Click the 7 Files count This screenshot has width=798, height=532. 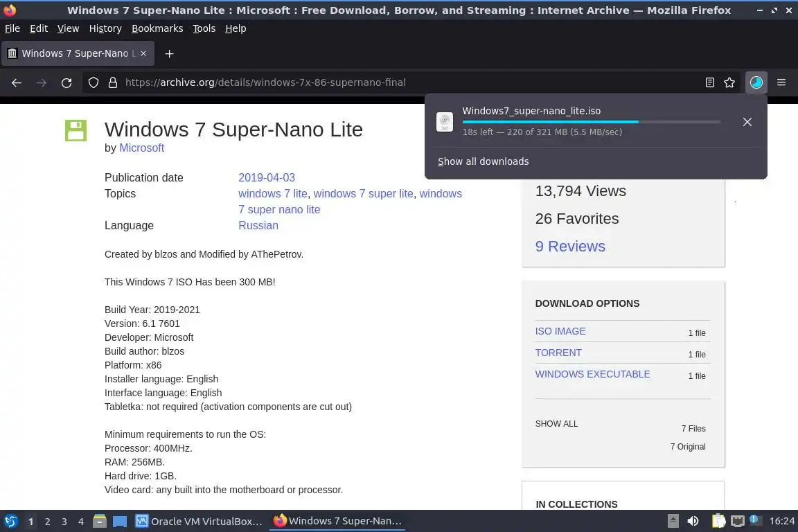(693, 429)
